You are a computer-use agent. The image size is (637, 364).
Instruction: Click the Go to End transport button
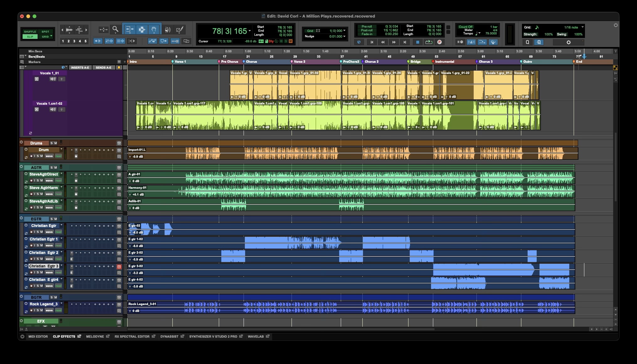tap(405, 42)
